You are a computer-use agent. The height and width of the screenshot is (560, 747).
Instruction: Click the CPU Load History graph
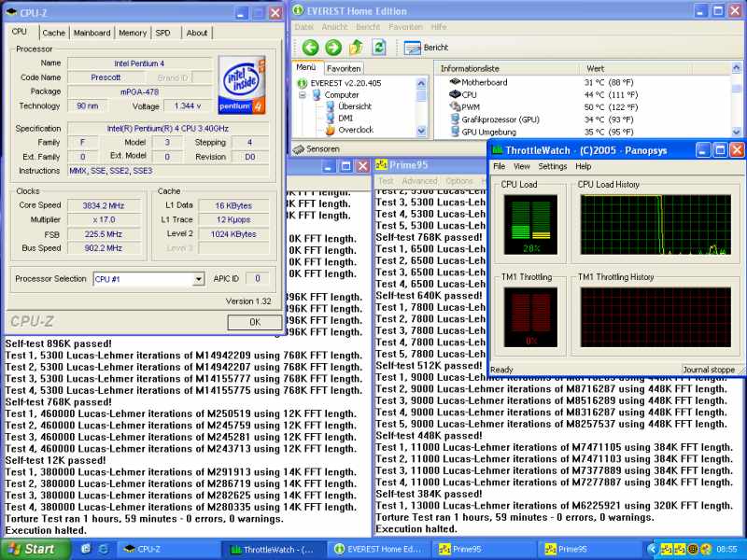(x=655, y=224)
